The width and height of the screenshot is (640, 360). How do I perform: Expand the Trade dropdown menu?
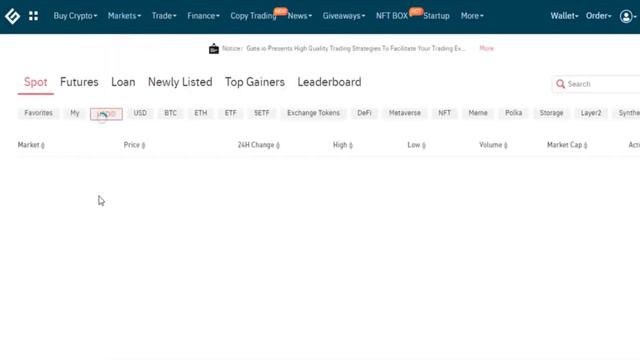tap(164, 16)
